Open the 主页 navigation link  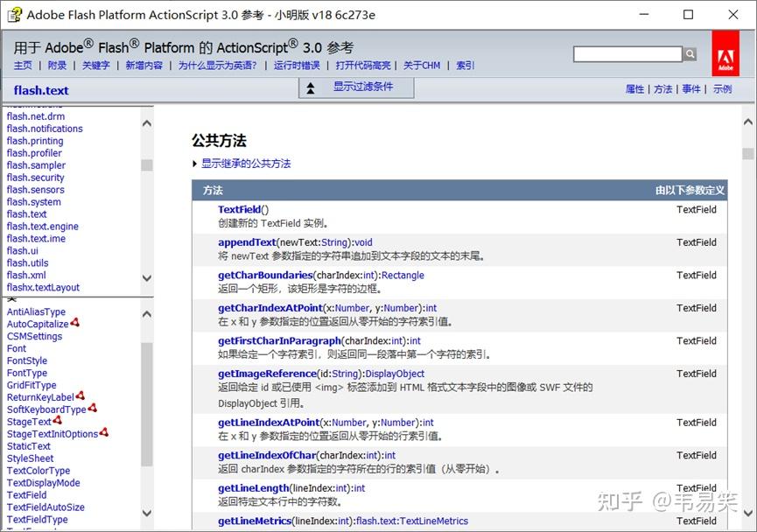pos(23,65)
